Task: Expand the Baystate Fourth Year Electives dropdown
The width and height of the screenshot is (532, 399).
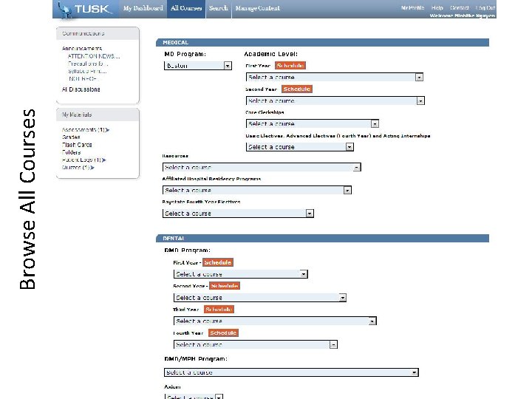Action: (238, 214)
